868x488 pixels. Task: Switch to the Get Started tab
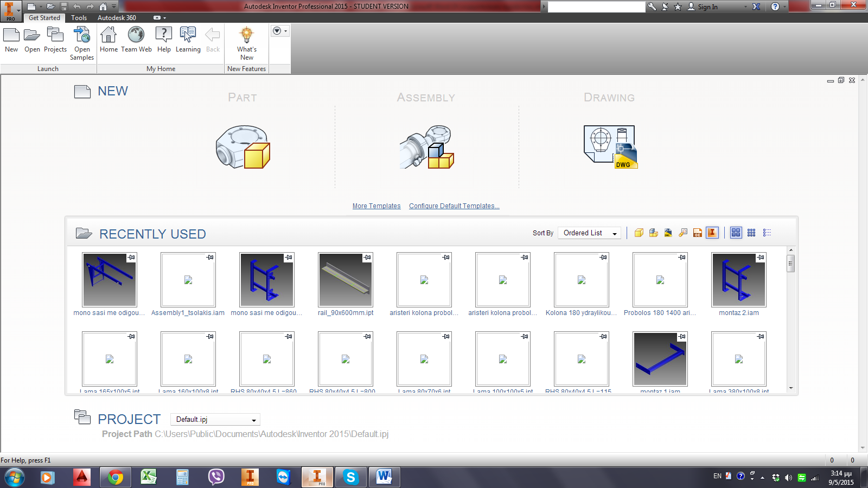click(44, 18)
